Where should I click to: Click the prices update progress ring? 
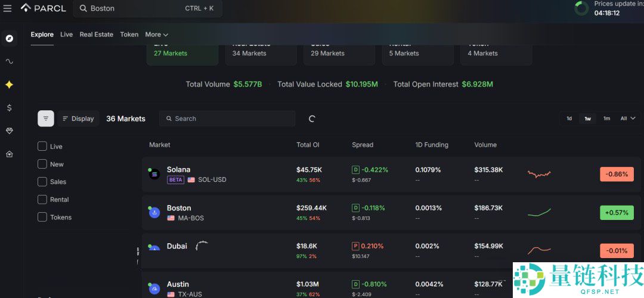tap(581, 8)
